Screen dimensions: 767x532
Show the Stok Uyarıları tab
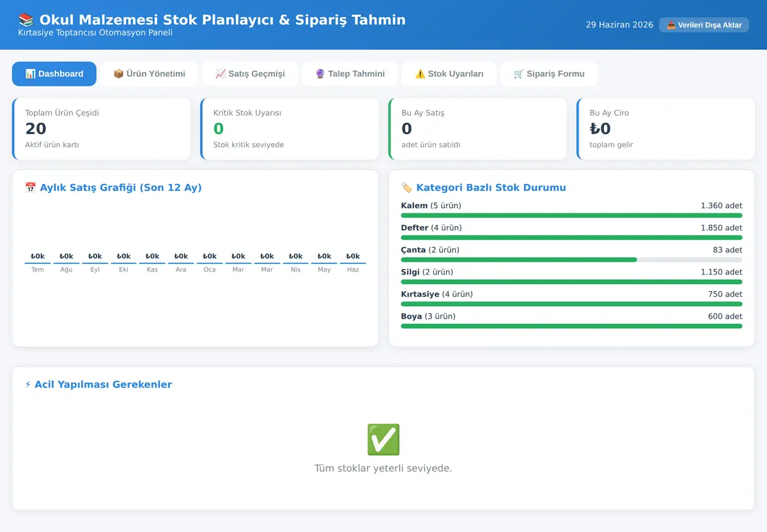click(449, 74)
